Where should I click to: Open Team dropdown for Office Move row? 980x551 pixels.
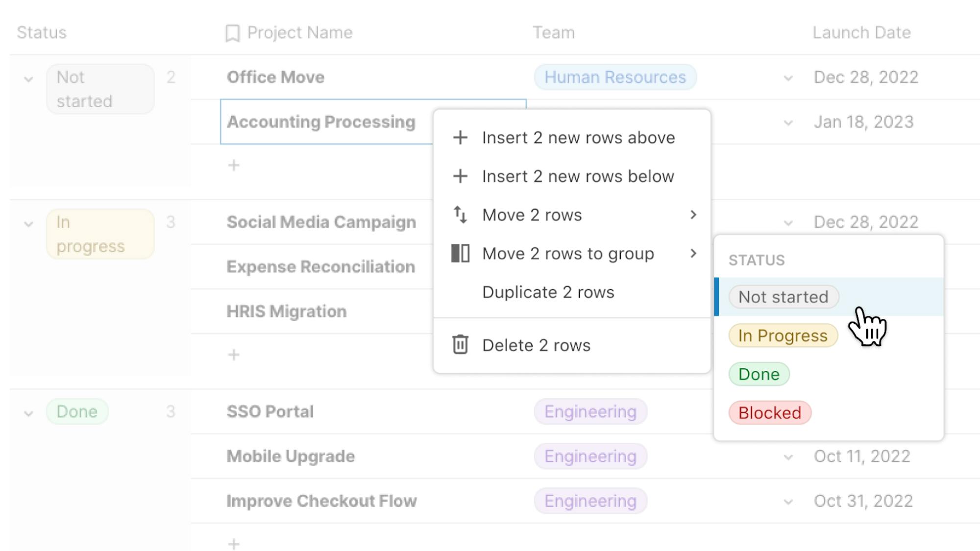788,78
